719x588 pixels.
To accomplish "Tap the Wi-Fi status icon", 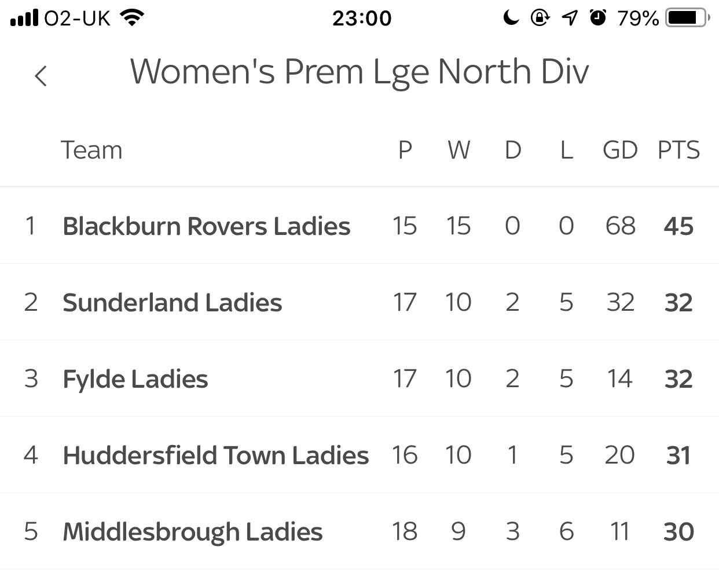I will 131,19.
